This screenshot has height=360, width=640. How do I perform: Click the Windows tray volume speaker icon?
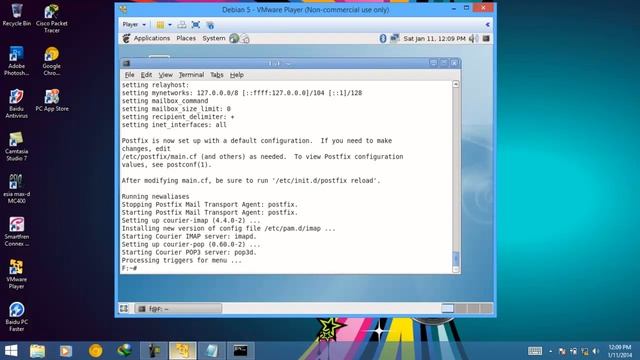[x=596, y=351]
